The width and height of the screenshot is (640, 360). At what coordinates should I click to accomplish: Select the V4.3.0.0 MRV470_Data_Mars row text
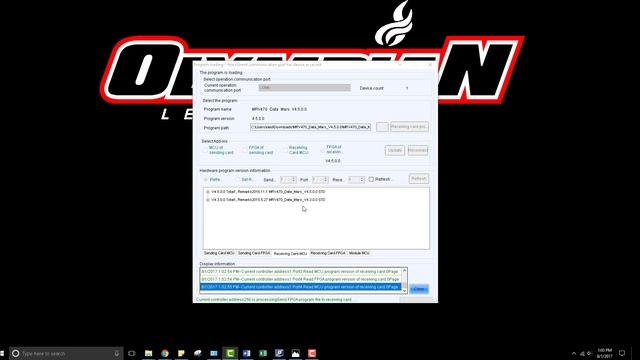[268, 200]
